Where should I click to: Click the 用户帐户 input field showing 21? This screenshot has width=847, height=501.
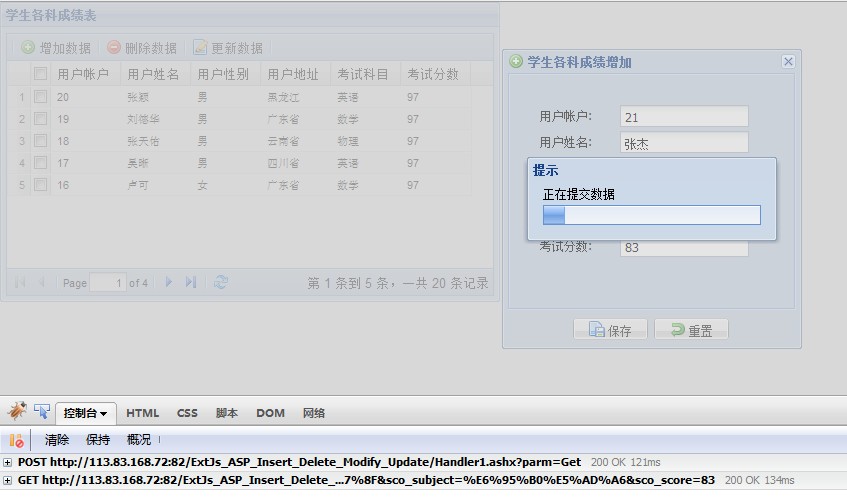click(x=684, y=117)
